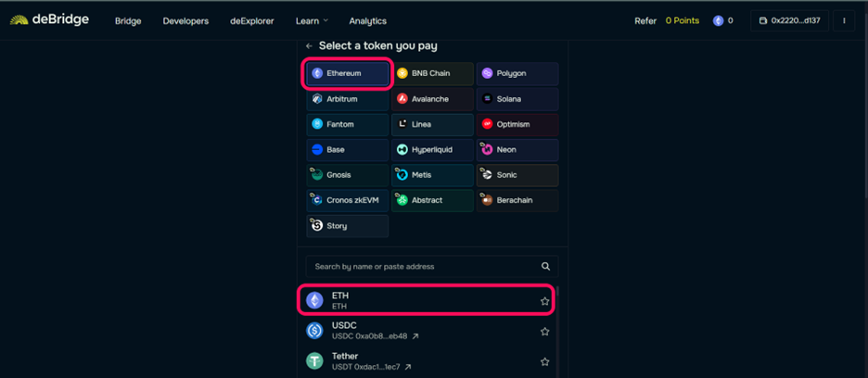This screenshot has width=868, height=378.
Task: Click the 0 Points indicator
Action: (682, 21)
